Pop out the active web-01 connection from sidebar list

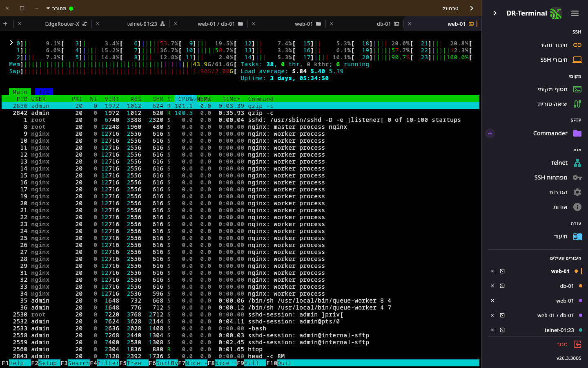pyautogui.click(x=502, y=271)
